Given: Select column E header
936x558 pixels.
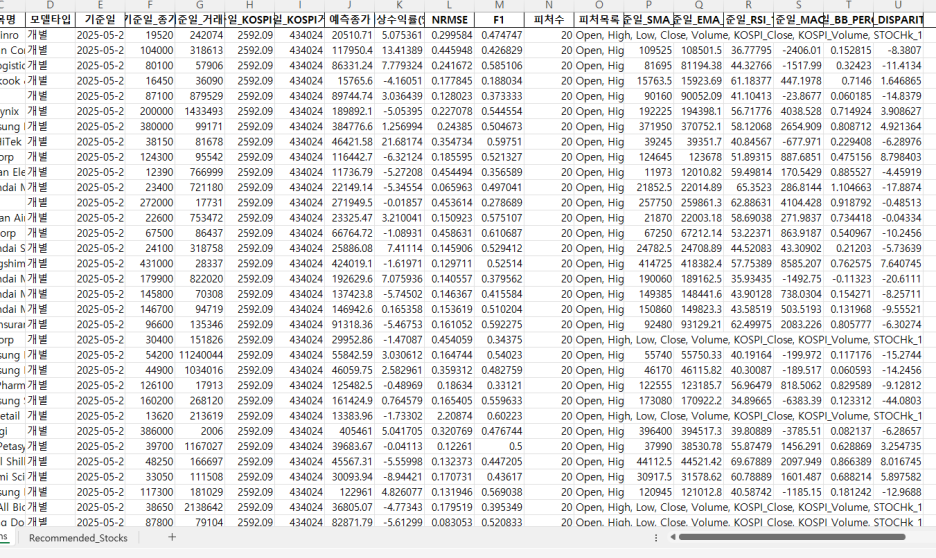Looking at the screenshot, I should 100,5.
